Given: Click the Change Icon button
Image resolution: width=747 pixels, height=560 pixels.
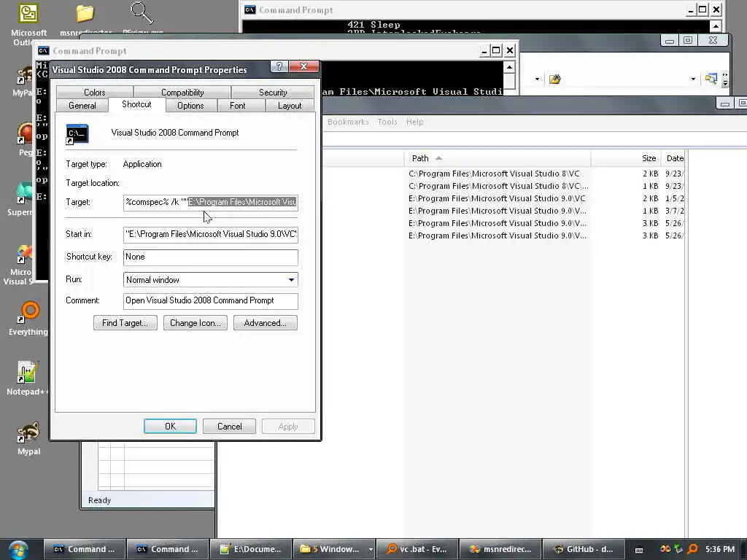Looking at the screenshot, I should pos(196,323).
